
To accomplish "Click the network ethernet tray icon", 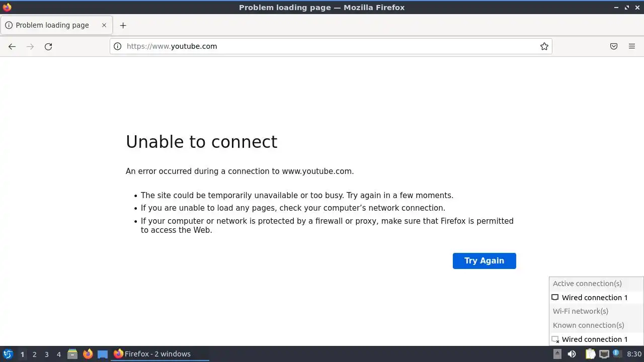I will coord(604,354).
